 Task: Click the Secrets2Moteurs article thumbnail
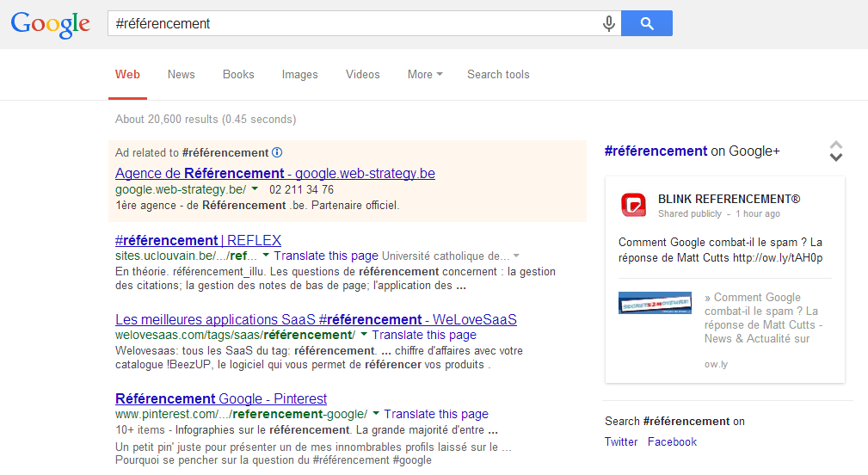tap(655, 303)
